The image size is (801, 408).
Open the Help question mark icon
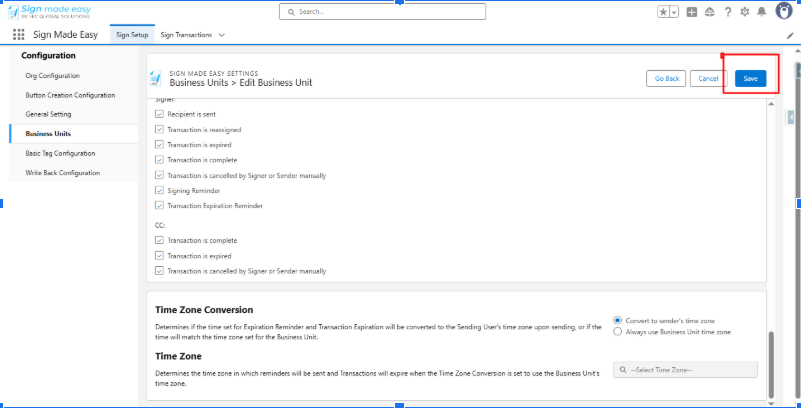click(727, 12)
